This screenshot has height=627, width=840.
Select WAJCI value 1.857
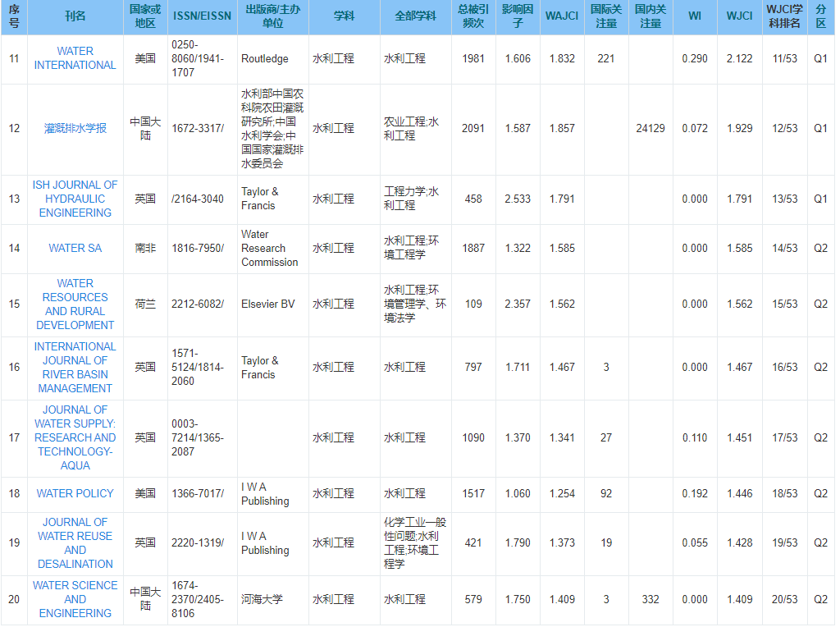click(x=562, y=129)
